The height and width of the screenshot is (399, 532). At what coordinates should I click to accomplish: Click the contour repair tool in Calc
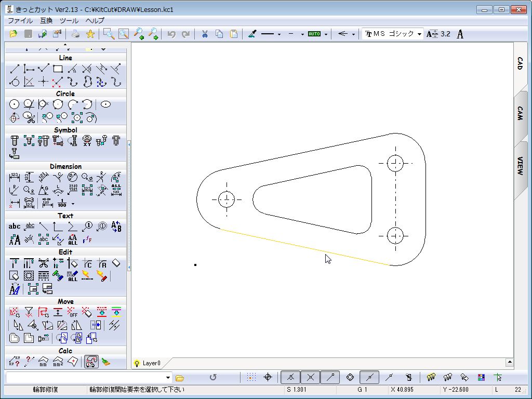(x=91, y=362)
